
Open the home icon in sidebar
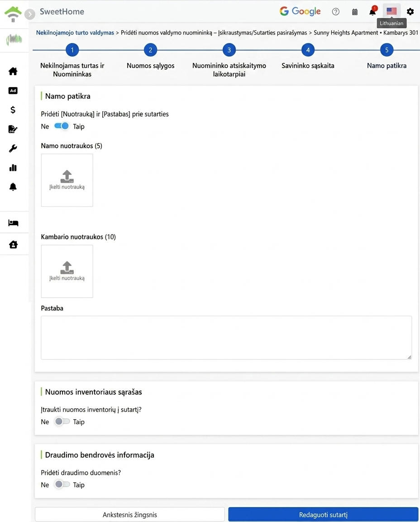pyautogui.click(x=13, y=71)
